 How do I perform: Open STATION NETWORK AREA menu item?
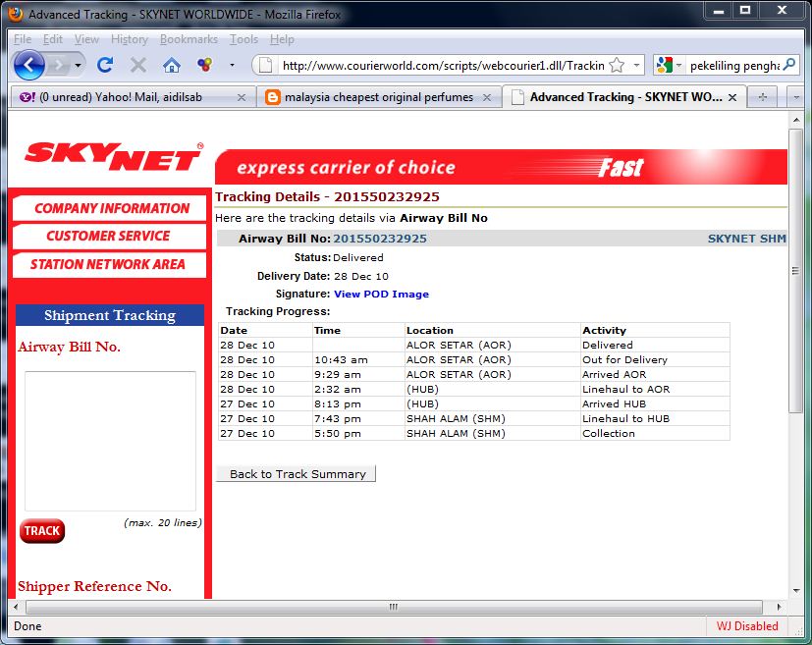(110, 264)
